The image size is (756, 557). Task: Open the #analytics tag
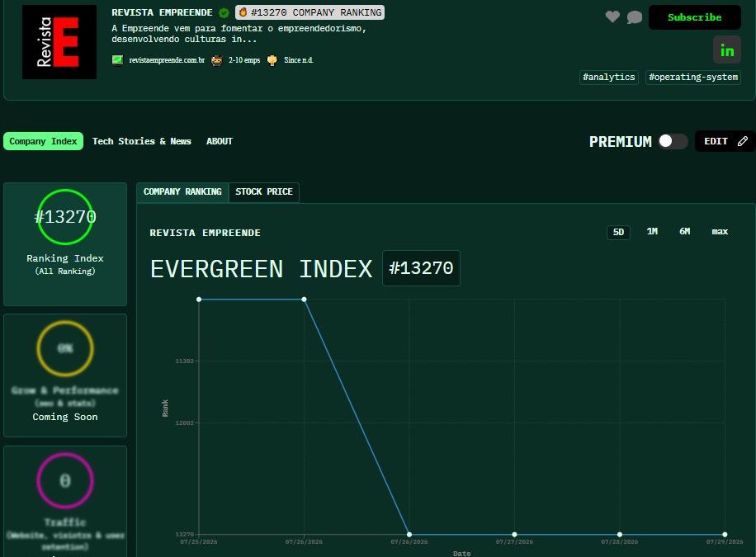pyautogui.click(x=608, y=78)
